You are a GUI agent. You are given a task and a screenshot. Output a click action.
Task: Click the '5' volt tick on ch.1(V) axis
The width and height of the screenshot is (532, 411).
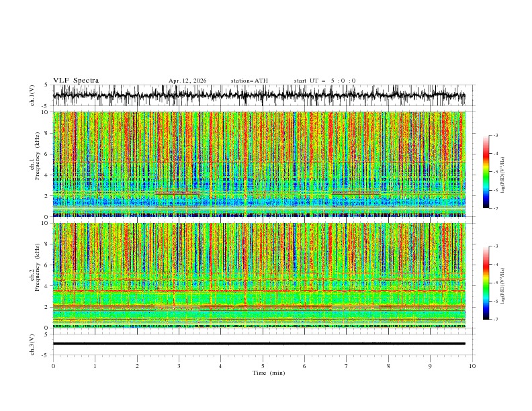pyautogui.click(x=46, y=85)
